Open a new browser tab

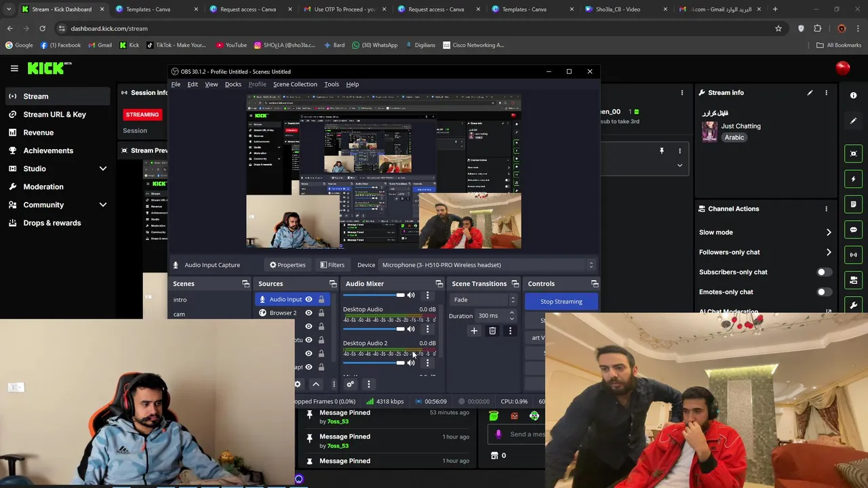(x=775, y=9)
